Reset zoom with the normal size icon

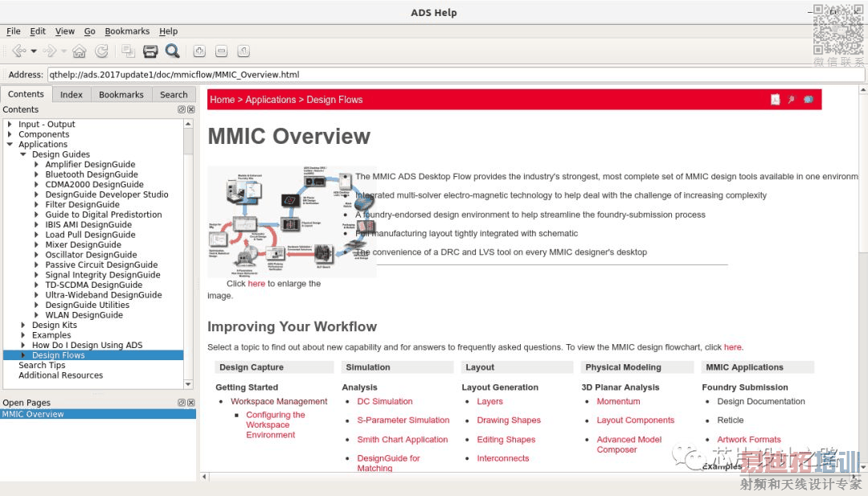pyautogui.click(x=243, y=51)
